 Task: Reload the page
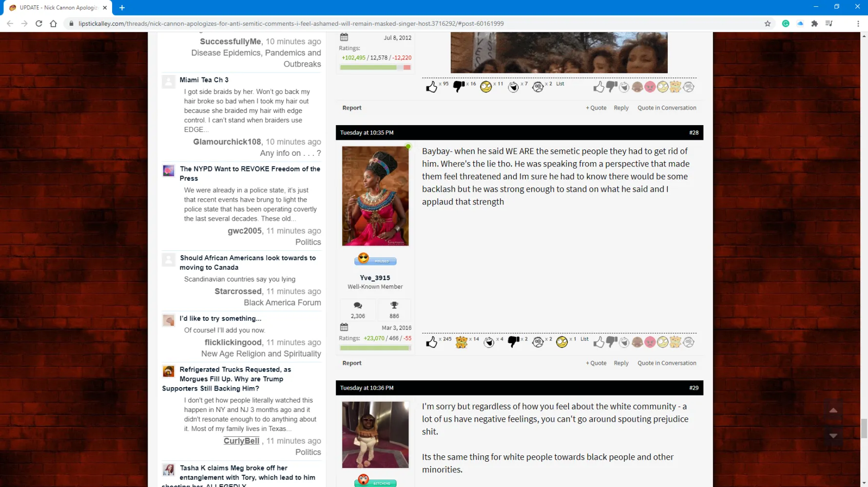(x=39, y=23)
